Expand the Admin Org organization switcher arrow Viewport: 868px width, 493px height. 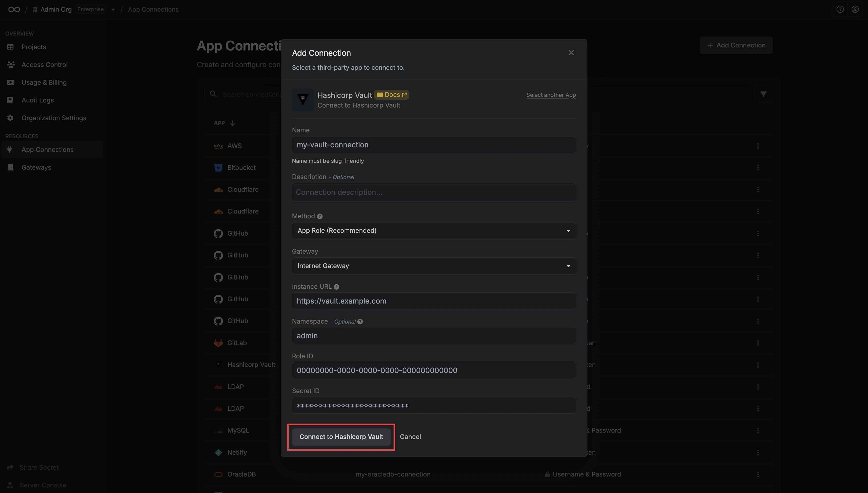[113, 9]
